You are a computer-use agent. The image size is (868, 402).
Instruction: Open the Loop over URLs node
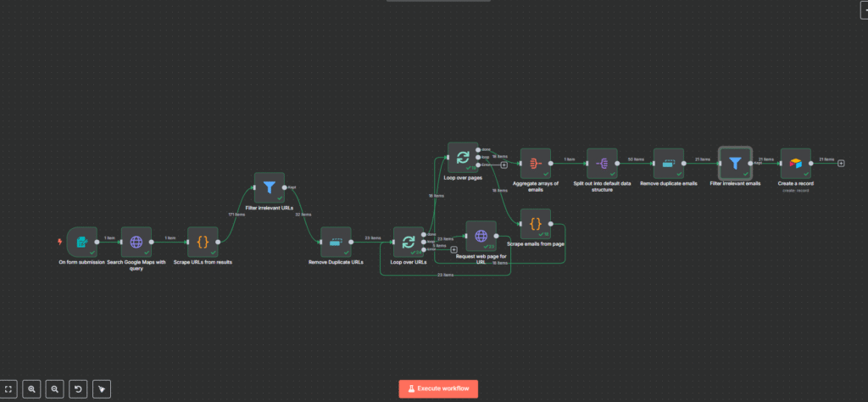pyautogui.click(x=409, y=242)
